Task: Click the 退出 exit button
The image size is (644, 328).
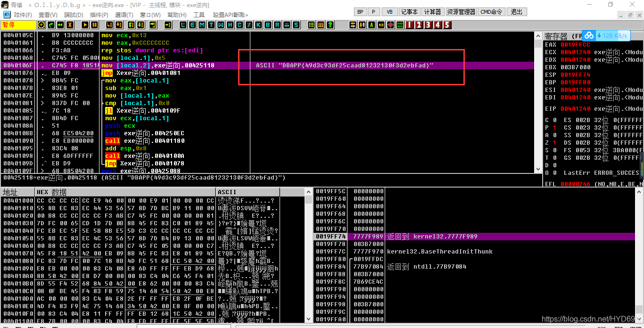Action: tap(516, 12)
